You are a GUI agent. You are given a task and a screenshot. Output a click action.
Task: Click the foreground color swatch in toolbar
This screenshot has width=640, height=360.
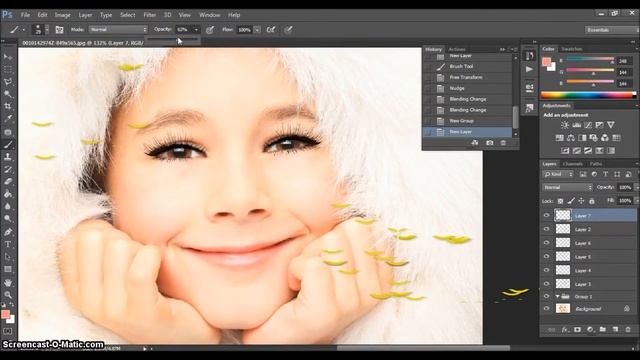tap(5, 314)
